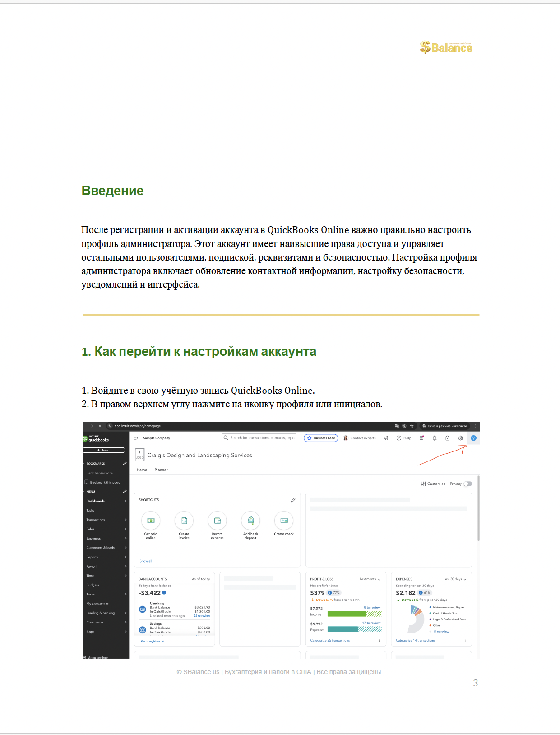The image size is (560, 735).
Task: Select the Home tab
Action: [x=142, y=470]
